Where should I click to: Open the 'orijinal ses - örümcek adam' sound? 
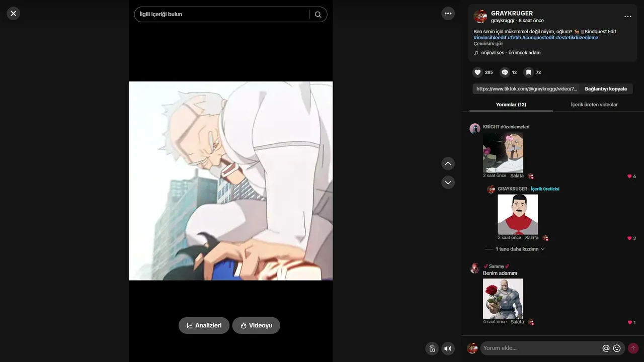pyautogui.click(x=511, y=53)
